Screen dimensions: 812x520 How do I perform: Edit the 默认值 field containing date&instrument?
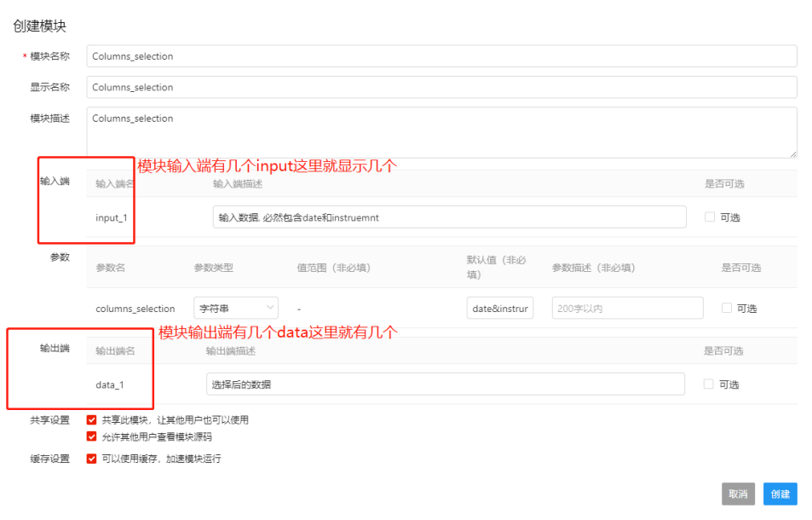500,309
